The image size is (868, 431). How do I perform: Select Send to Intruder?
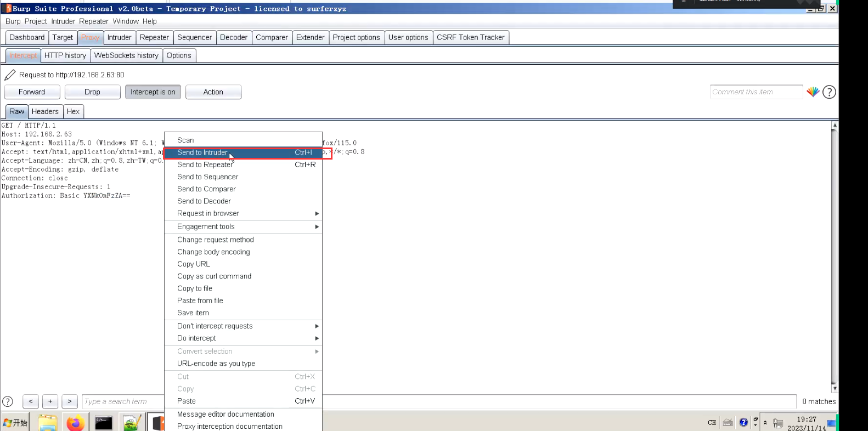[x=243, y=152]
